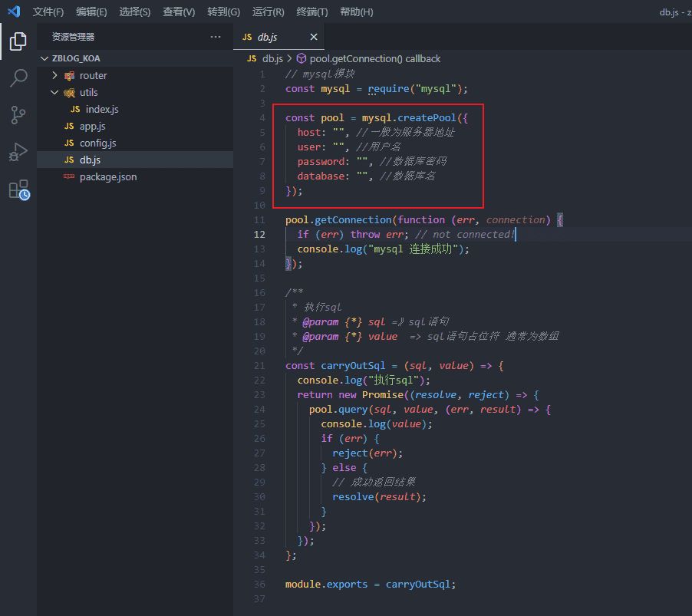Click createPool on line 4
The height and width of the screenshot is (616, 692).
[427, 118]
